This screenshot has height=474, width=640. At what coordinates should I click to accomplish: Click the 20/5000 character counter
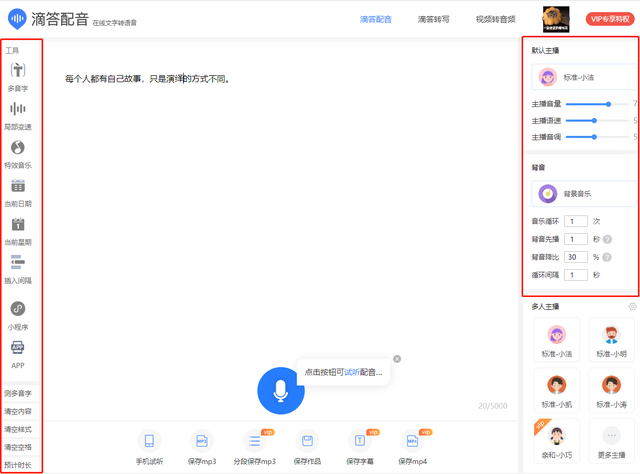(493, 406)
